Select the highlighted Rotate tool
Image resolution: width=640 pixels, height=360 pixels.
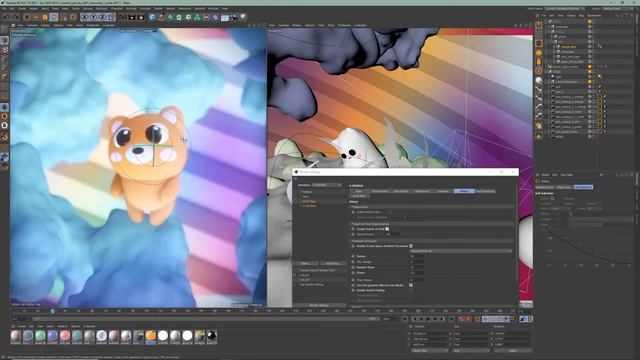54,17
